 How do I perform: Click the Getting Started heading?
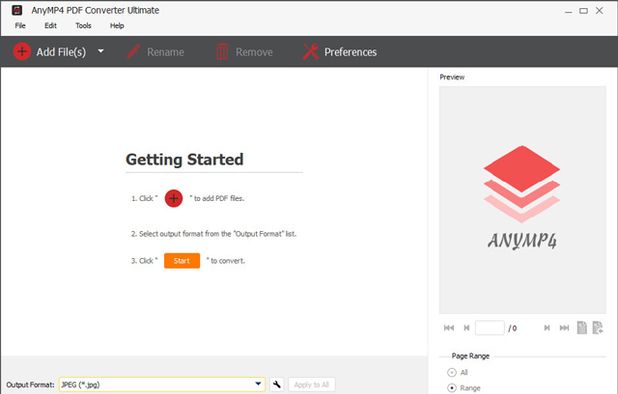(184, 159)
